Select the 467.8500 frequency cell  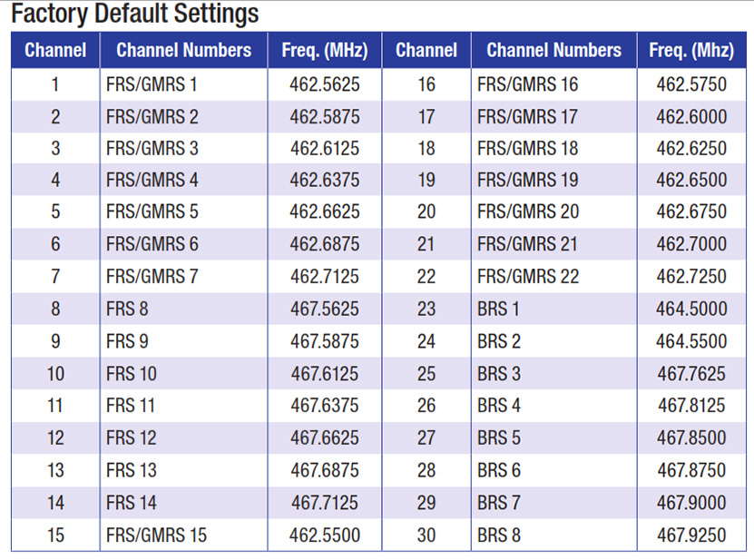point(691,437)
